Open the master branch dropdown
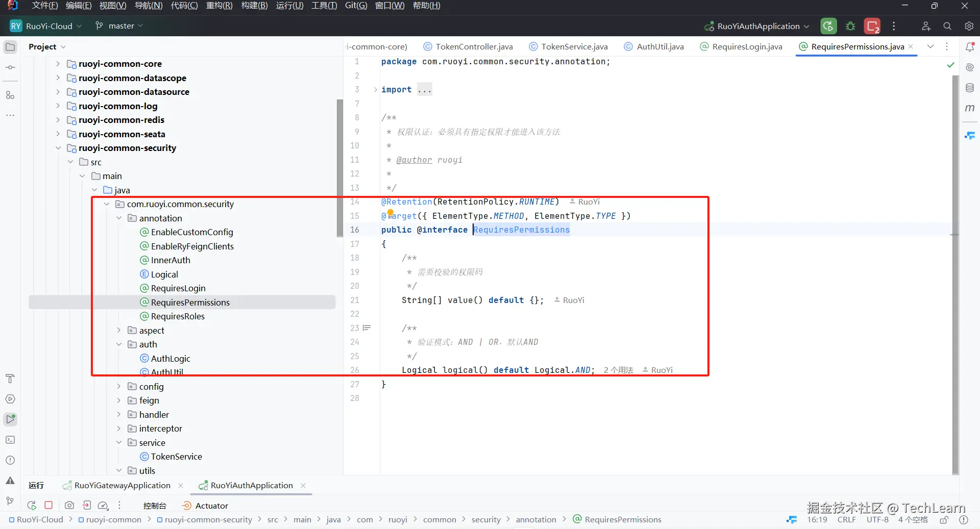Image resolution: width=980 pixels, height=529 pixels. point(119,26)
